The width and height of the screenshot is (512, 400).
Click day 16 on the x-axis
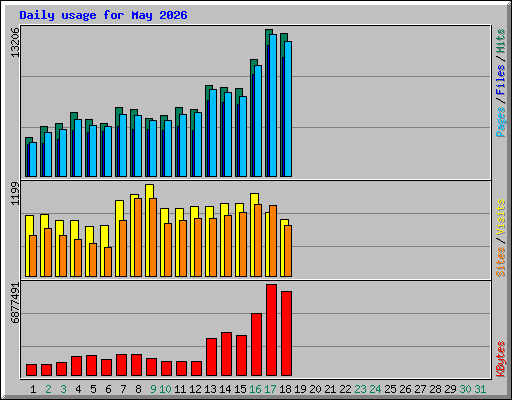pos(255,389)
